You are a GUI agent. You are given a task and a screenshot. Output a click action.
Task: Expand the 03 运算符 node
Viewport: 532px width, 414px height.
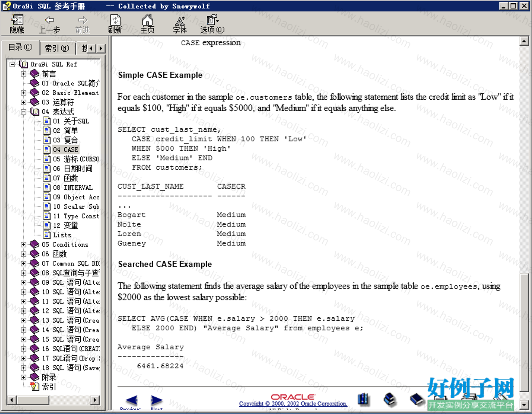(23, 102)
